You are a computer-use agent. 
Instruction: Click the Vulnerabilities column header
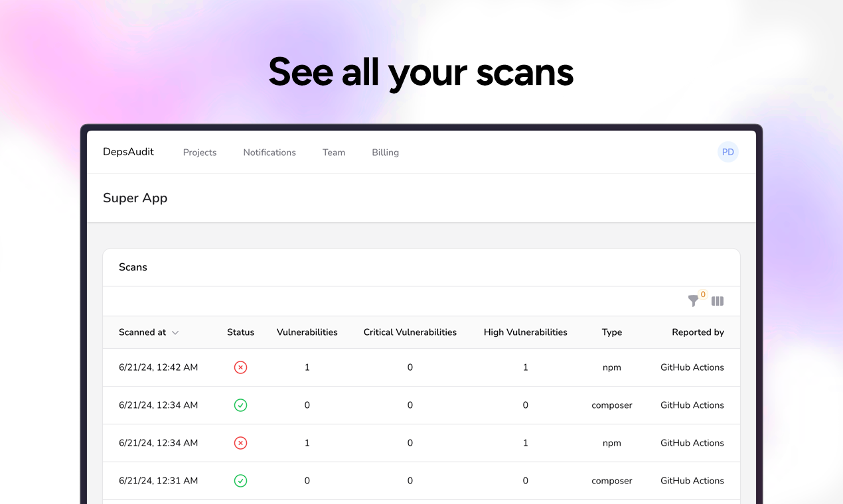[307, 332]
